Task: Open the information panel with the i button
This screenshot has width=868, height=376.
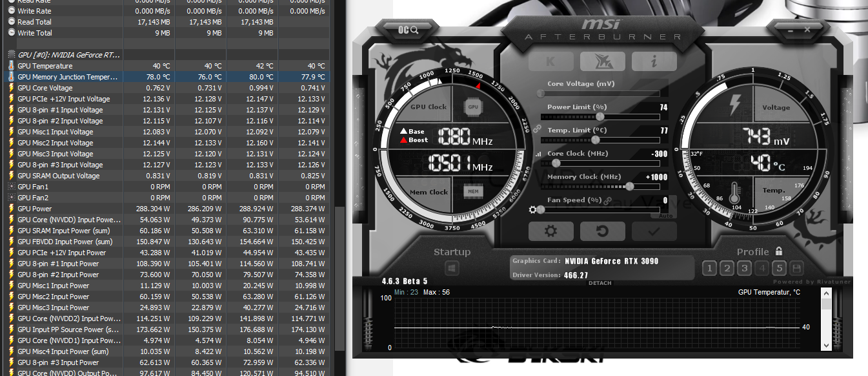Action: pyautogui.click(x=654, y=61)
